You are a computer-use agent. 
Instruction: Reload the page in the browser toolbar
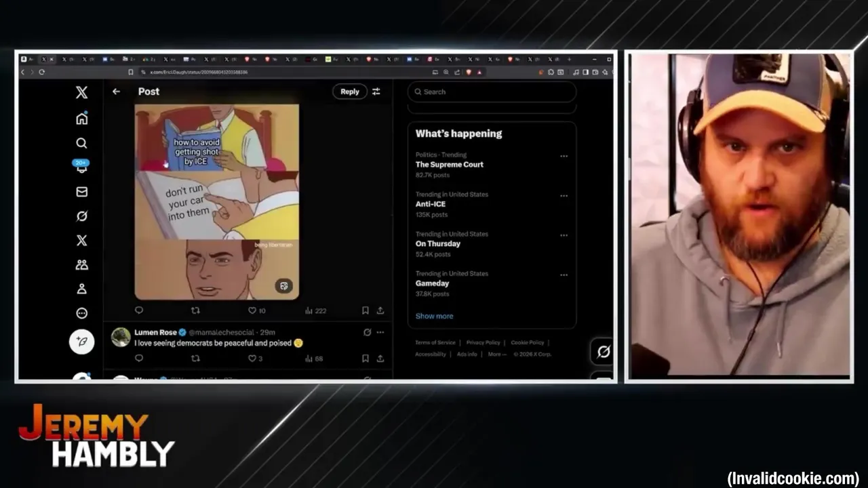point(42,72)
